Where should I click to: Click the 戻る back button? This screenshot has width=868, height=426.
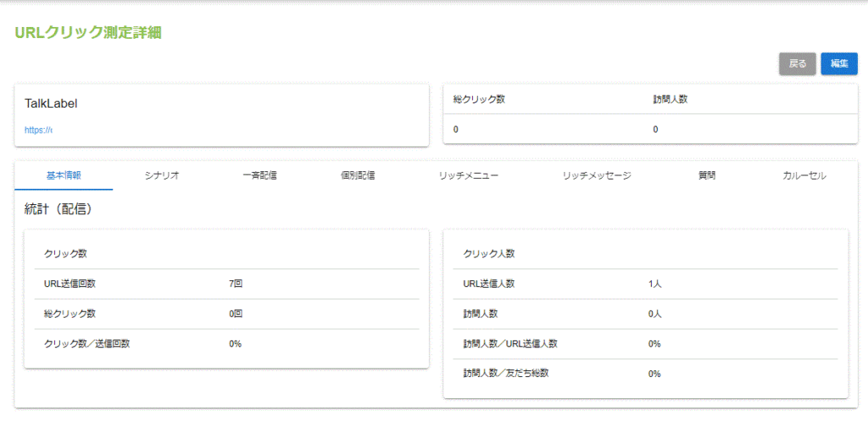coord(797,64)
